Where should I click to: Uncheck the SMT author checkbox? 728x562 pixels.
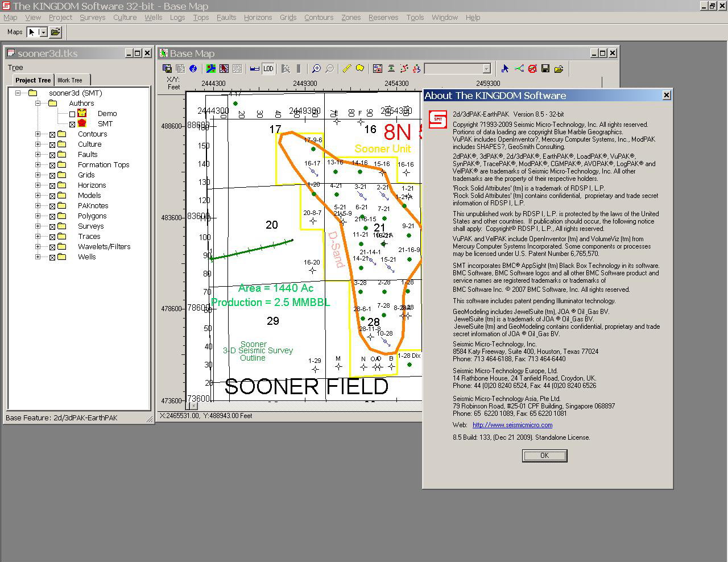coord(72,124)
